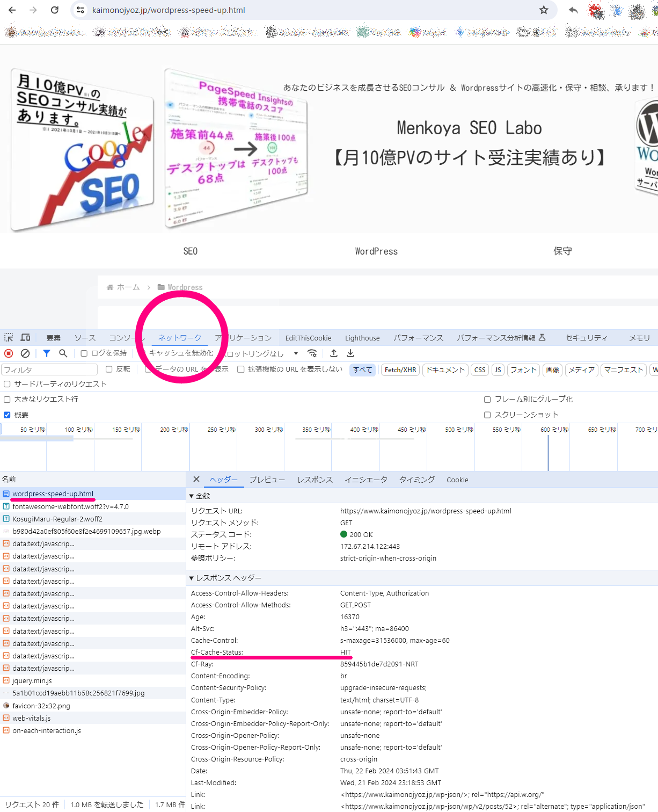Select the 5a1b01ccd19aebb11b58c256821f7699.jpg request
This screenshot has height=812, width=658.
pyautogui.click(x=93, y=693)
